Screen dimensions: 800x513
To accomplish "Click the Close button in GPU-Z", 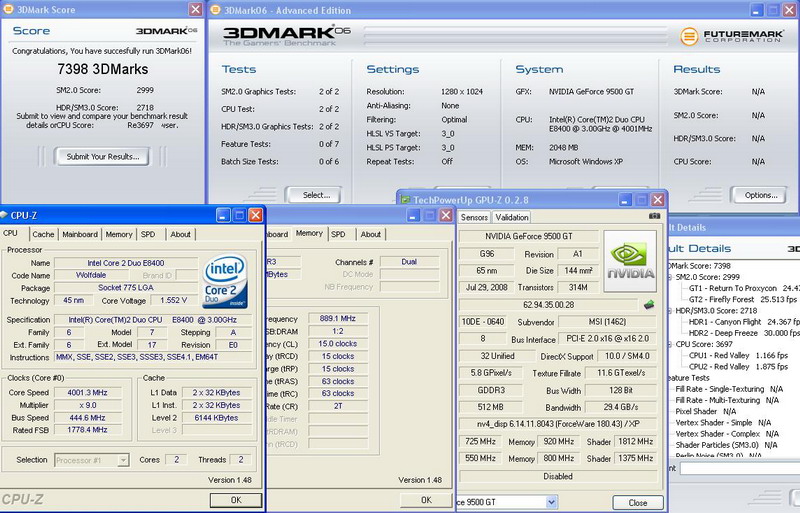I will [638, 502].
